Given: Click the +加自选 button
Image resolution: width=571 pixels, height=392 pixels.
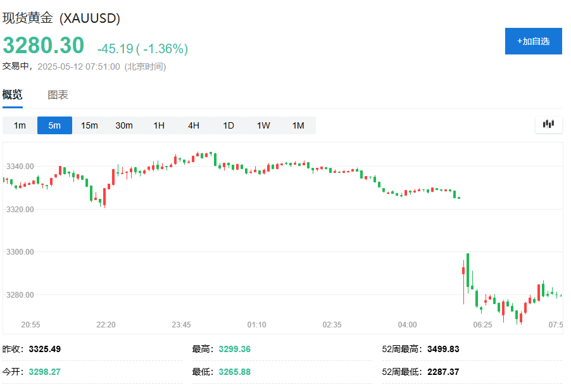Looking at the screenshot, I should 533,41.
